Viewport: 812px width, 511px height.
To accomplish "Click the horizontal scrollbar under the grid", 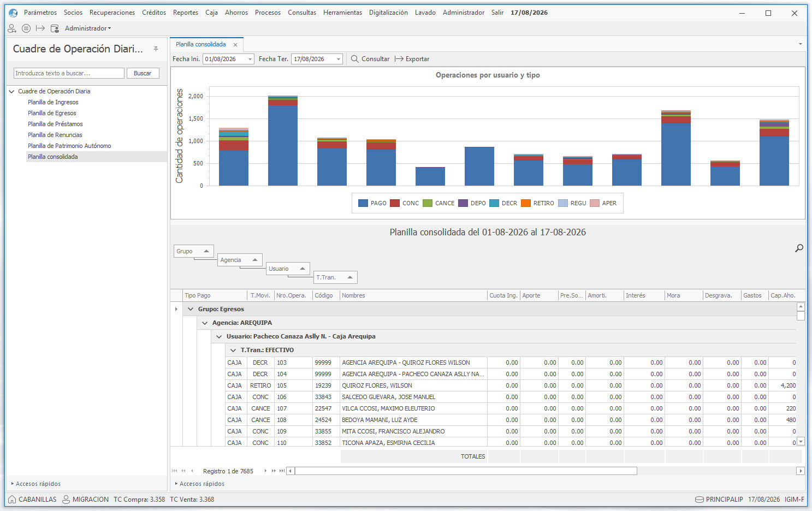I will click(466, 471).
